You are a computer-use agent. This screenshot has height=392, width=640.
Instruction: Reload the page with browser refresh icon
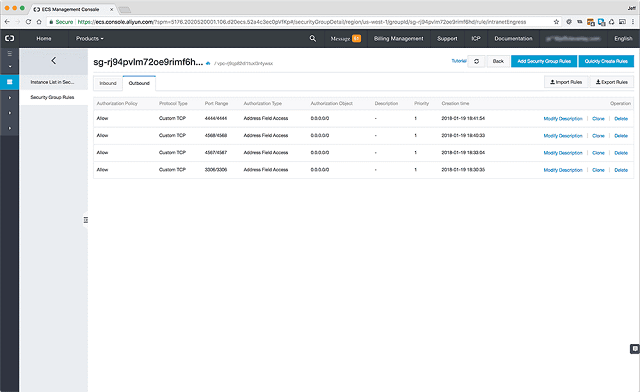[x=28, y=22]
